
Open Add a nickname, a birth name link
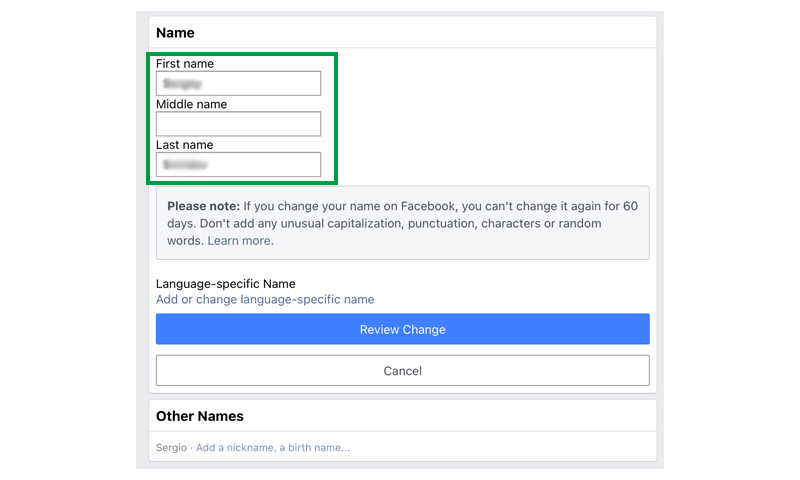(273, 447)
